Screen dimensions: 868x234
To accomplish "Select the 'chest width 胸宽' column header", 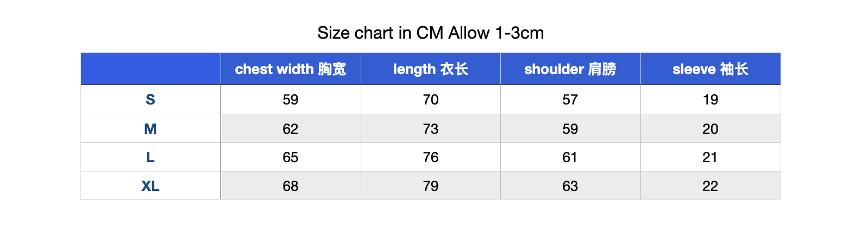I will [x=291, y=69].
